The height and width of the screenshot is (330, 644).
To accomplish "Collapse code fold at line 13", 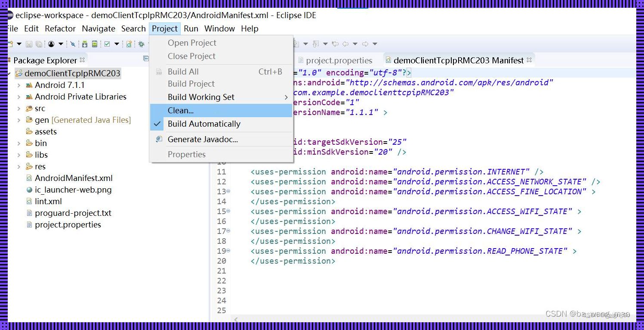I will 228,191.
